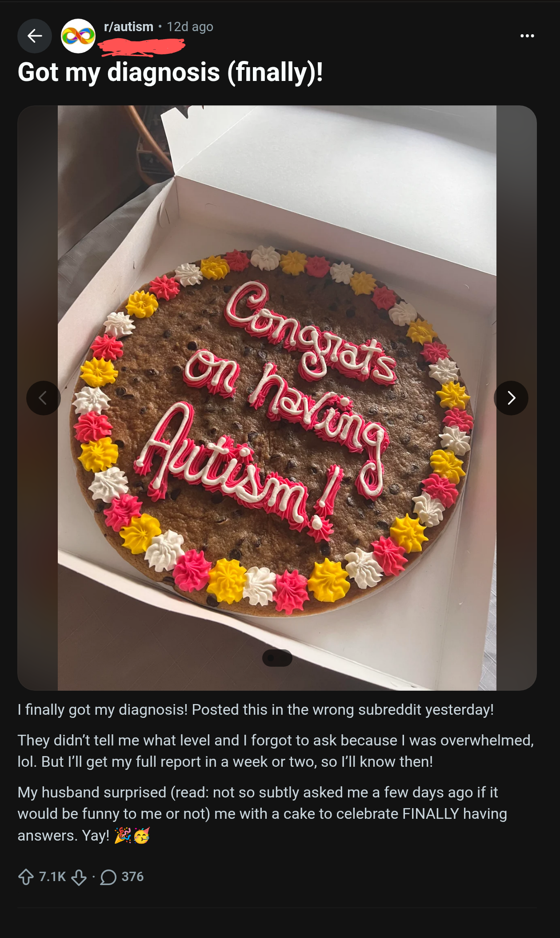Go back using the arrow button
The height and width of the screenshot is (938, 560).
click(35, 36)
